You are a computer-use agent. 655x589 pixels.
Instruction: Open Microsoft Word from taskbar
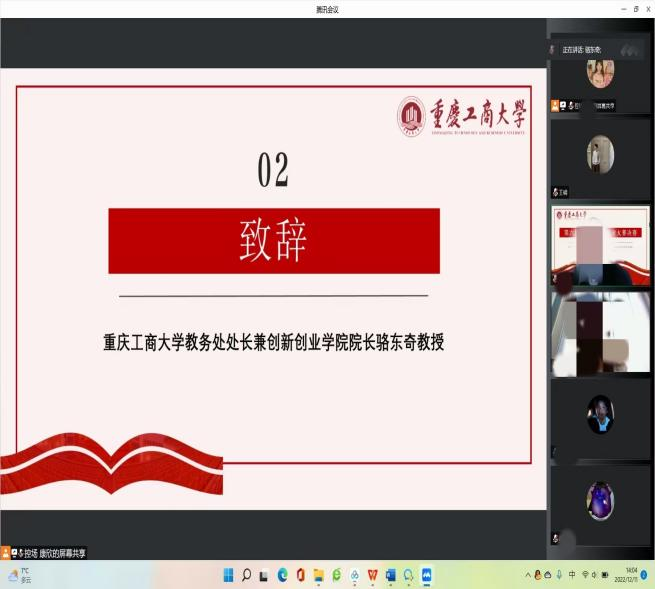coord(391,576)
